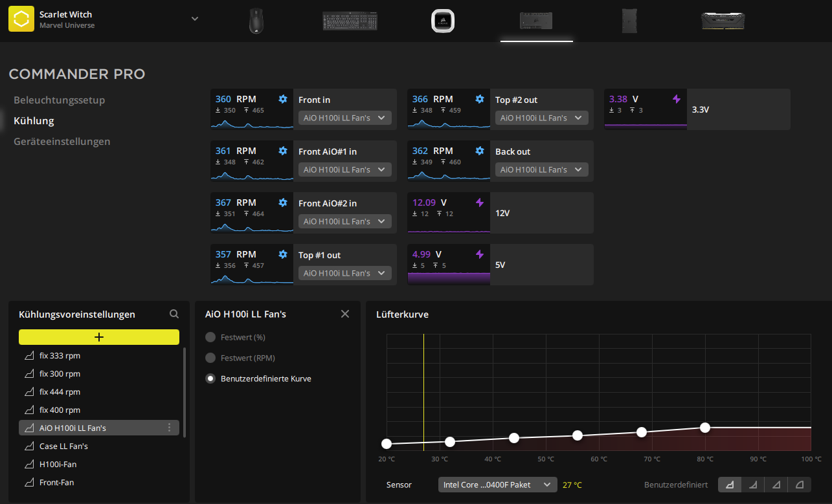Click fan curve point near 32 °C
Screen dimensions: 832x504
(x=450, y=442)
